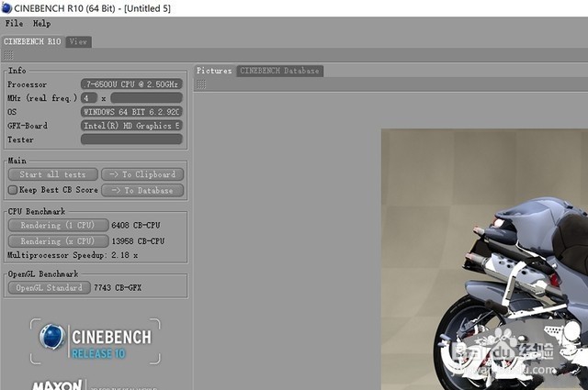Start the OpenGL Standard benchmark

[49, 288]
